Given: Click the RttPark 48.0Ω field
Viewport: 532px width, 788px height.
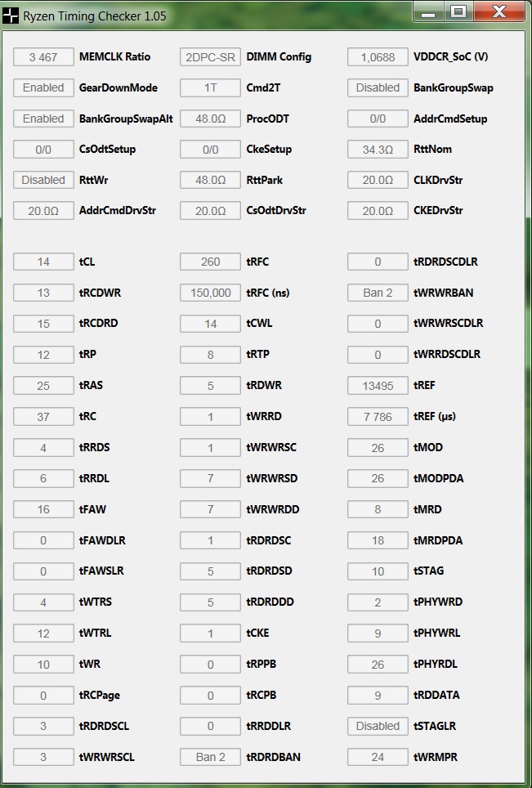Looking at the screenshot, I should click(211, 181).
